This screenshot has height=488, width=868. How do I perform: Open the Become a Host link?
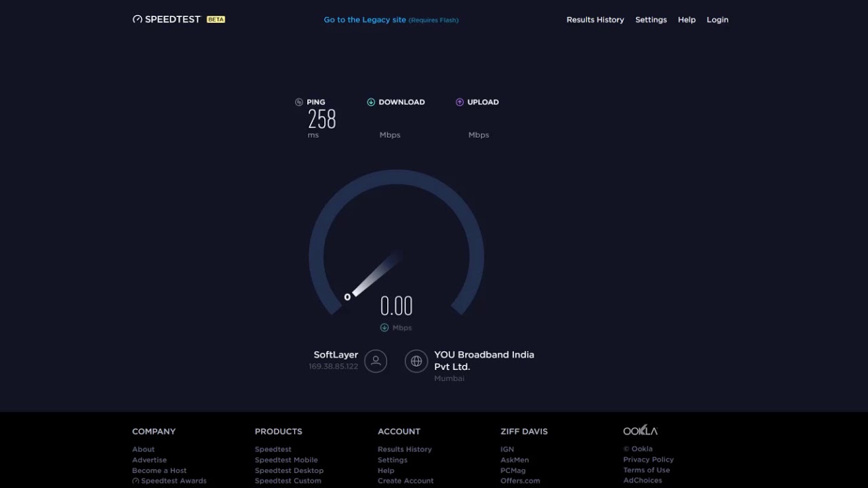(159, 470)
